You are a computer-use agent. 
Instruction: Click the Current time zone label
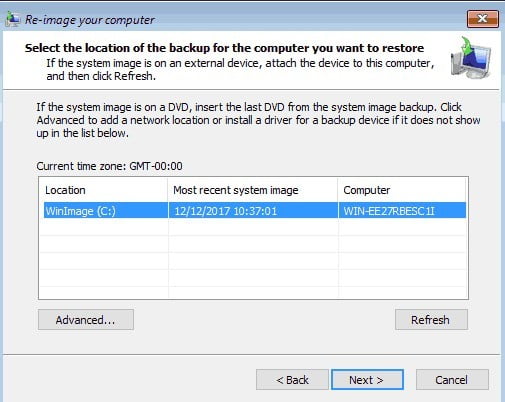coord(109,166)
